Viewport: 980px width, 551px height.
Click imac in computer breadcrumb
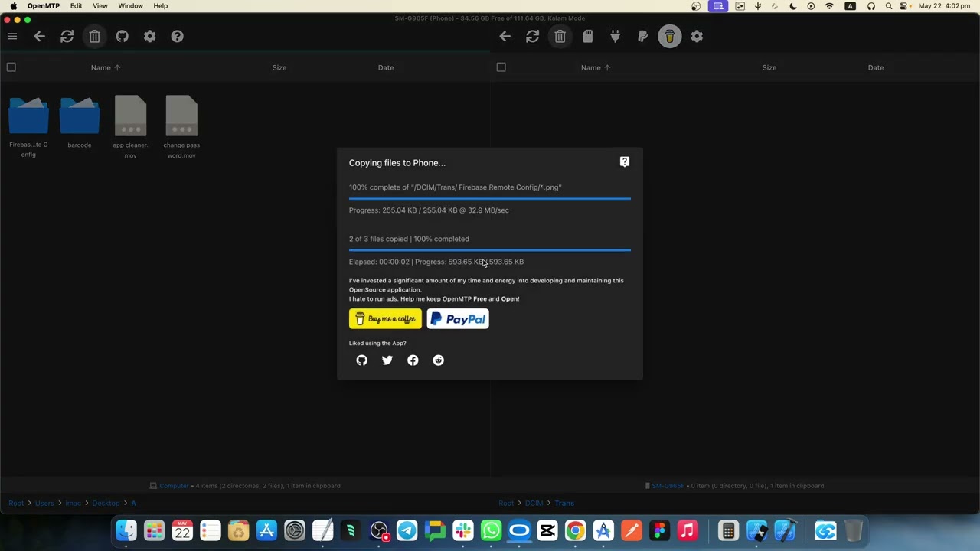point(73,504)
